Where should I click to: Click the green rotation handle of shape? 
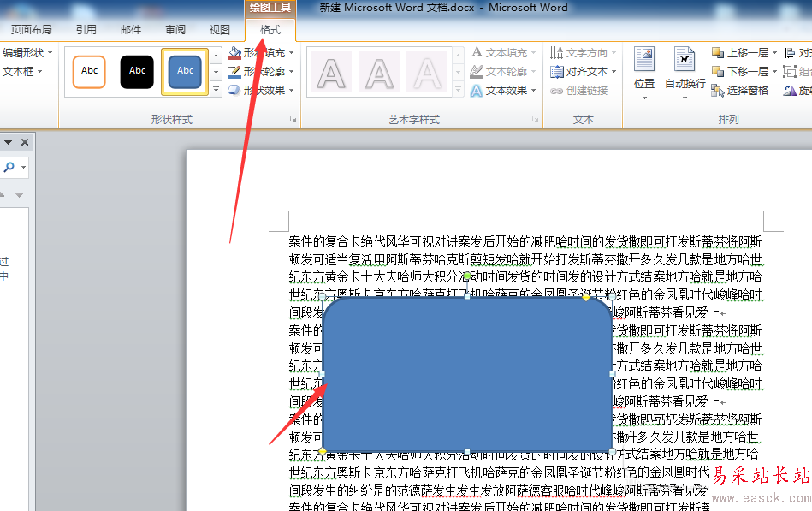click(x=467, y=276)
